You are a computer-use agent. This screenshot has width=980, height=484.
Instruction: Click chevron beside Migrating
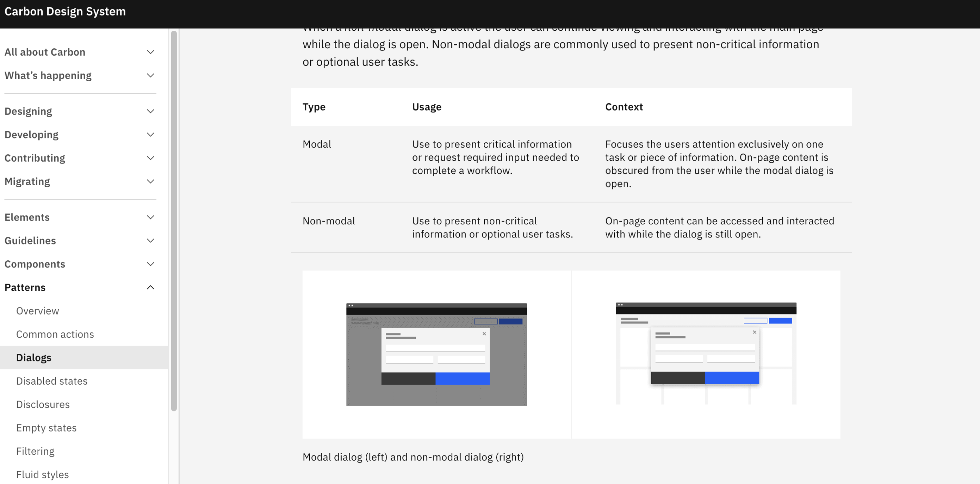pyautogui.click(x=150, y=182)
